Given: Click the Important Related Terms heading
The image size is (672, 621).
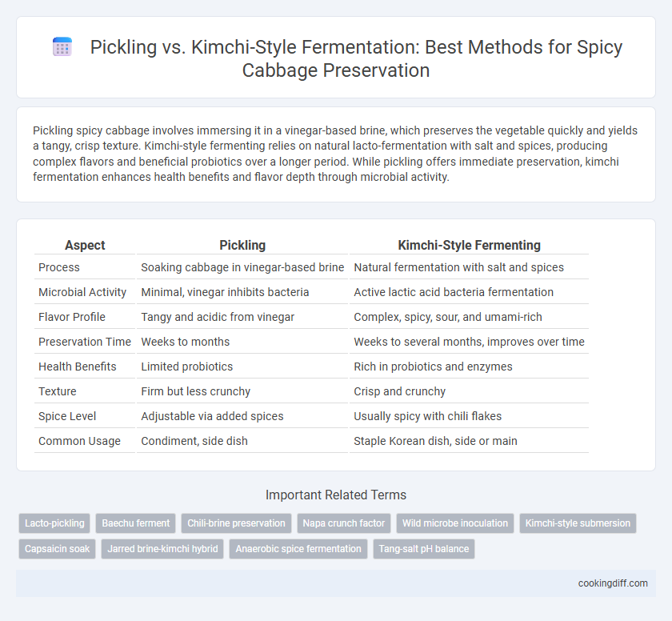Looking at the screenshot, I should pos(336,495).
